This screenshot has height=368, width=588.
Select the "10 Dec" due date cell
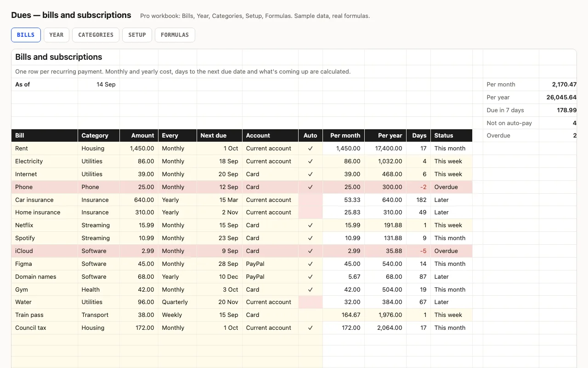pyautogui.click(x=220, y=277)
